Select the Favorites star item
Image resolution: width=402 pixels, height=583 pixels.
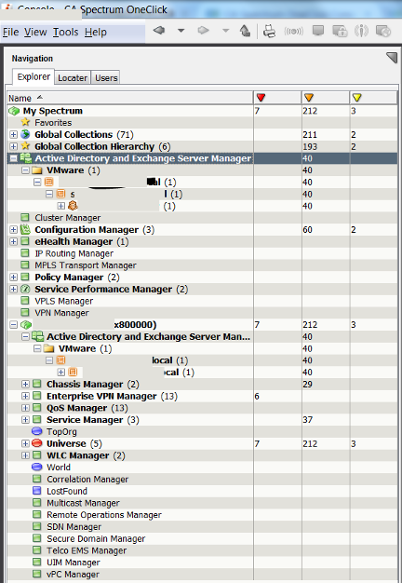(x=53, y=123)
